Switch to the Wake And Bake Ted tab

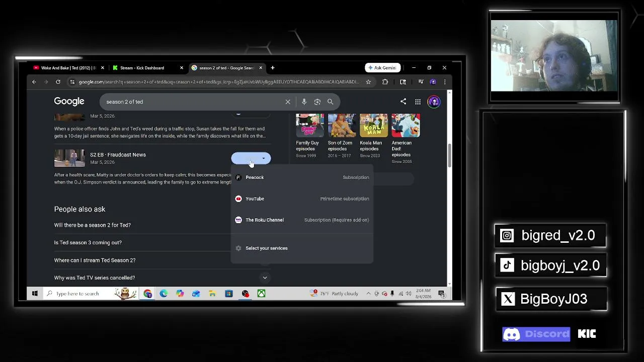point(68,68)
